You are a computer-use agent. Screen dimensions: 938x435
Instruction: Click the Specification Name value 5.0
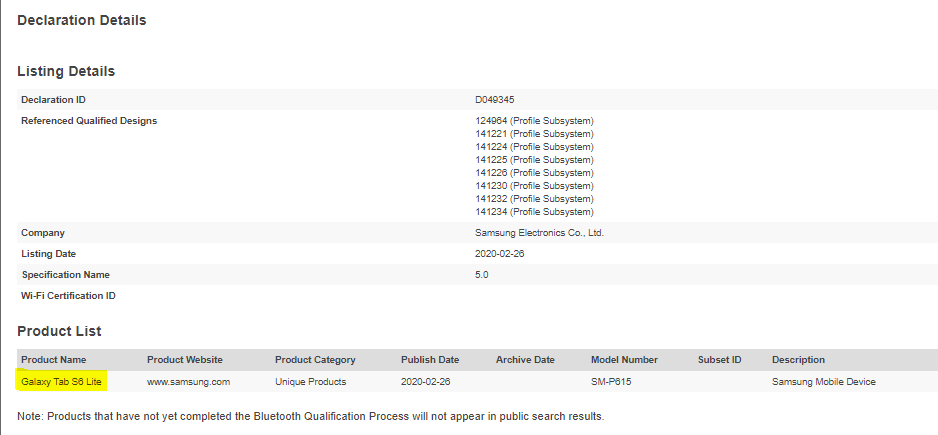482,275
